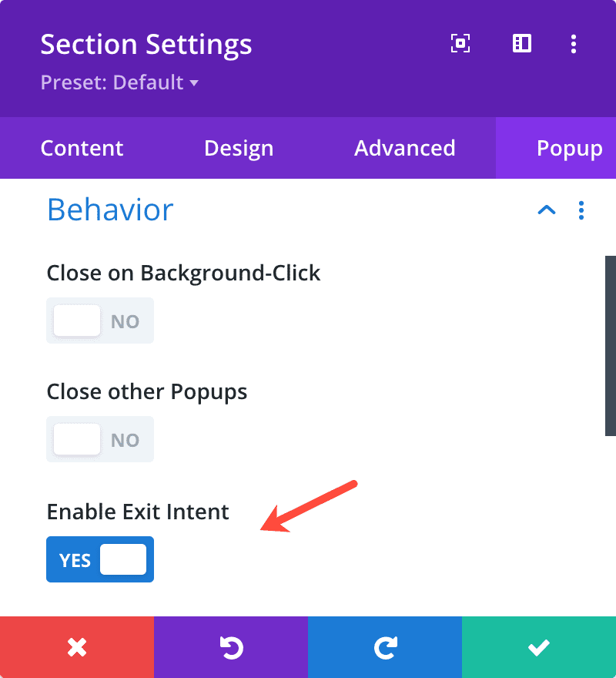Disable the Enable Exit Intent switch
The image size is (616, 678).
click(x=100, y=559)
